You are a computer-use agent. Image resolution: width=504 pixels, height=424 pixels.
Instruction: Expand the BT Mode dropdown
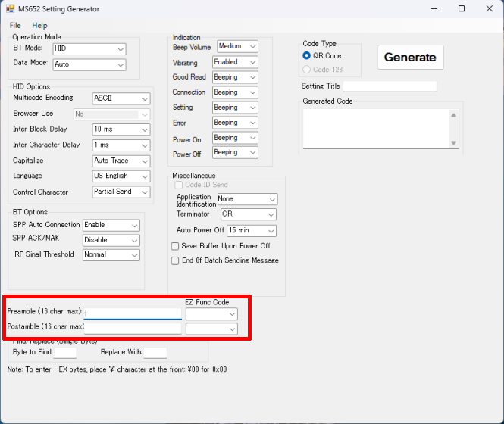pyautogui.click(x=89, y=49)
